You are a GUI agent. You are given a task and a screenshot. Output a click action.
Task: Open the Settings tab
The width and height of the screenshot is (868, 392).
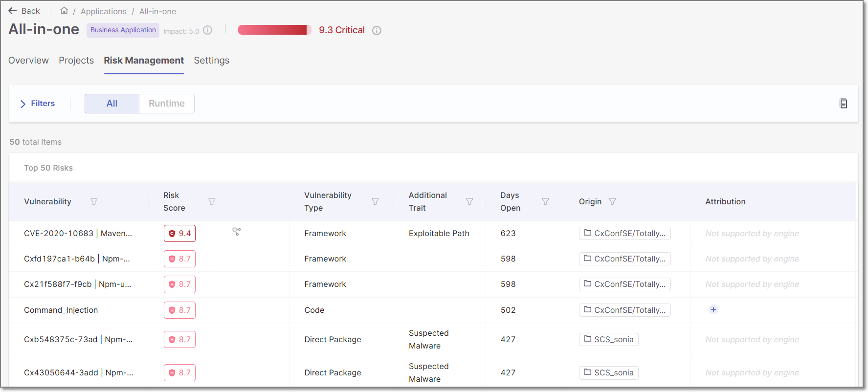(x=211, y=61)
